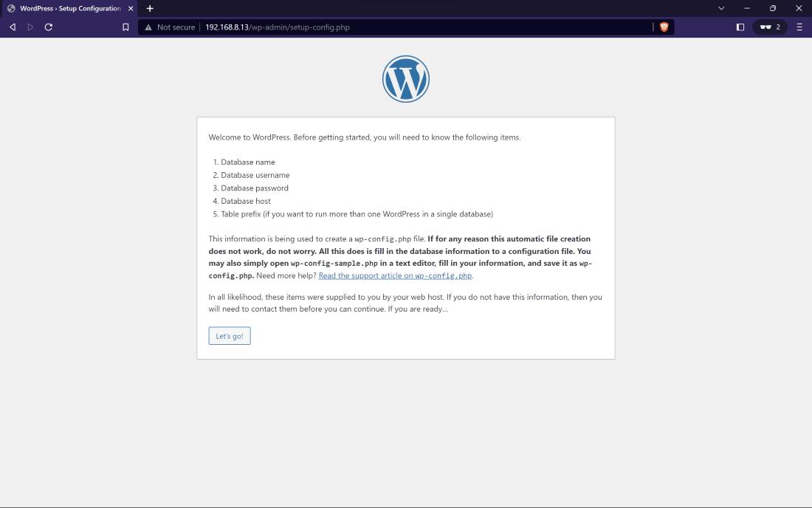Reload the page with the refresh icon

point(49,27)
